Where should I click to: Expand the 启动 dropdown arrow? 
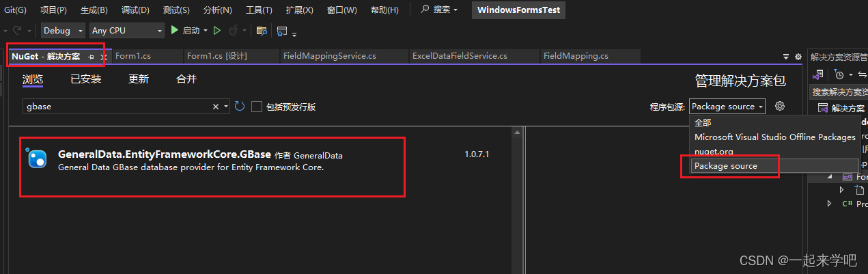pyautogui.click(x=205, y=30)
